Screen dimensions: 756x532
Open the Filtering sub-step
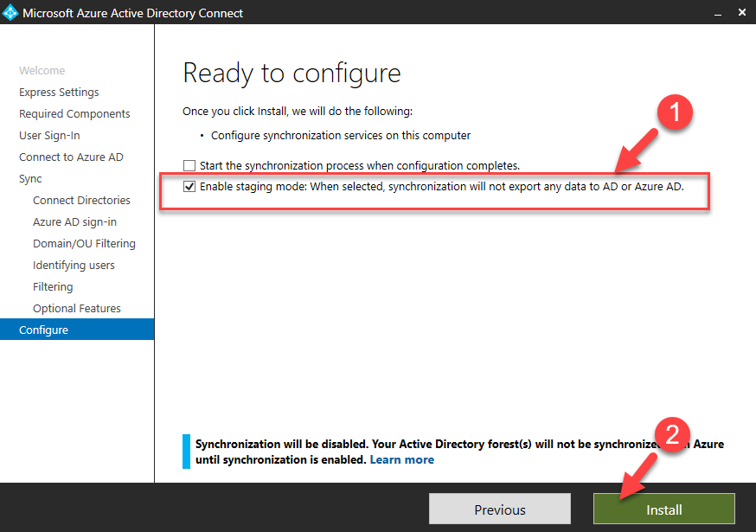click(53, 287)
